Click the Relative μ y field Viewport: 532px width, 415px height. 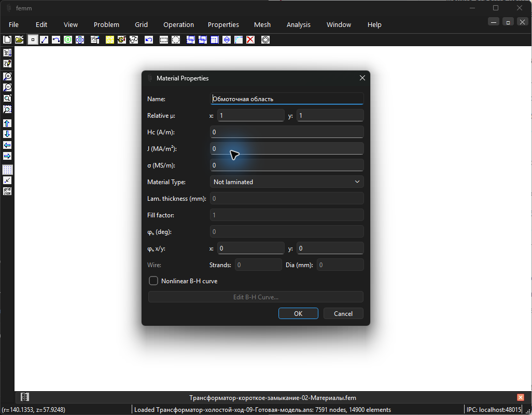point(330,115)
